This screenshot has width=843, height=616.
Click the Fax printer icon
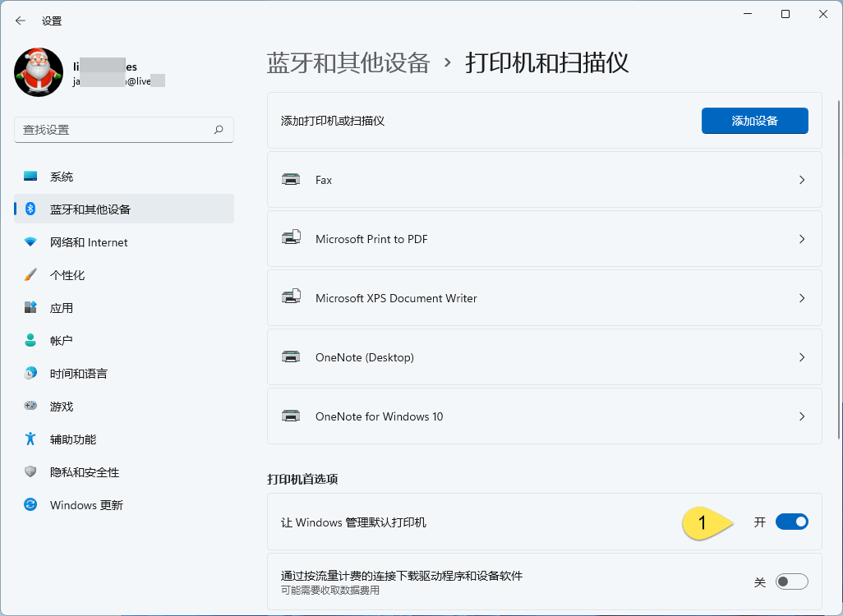click(x=291, y=180)
